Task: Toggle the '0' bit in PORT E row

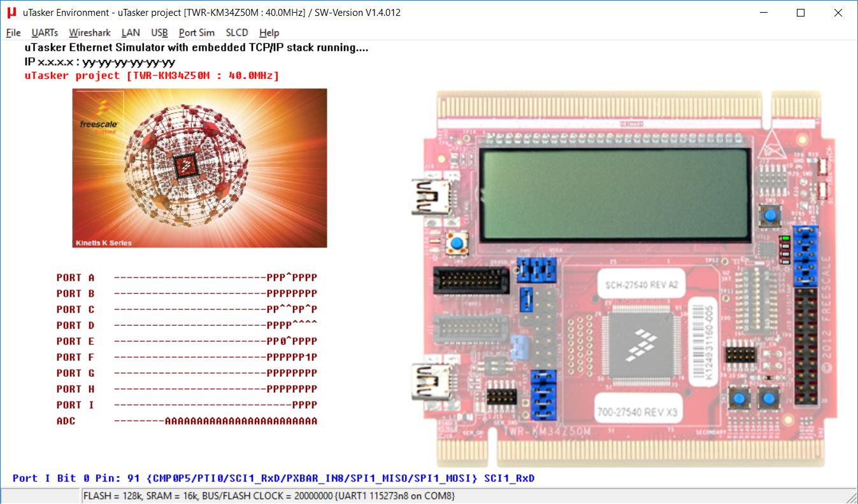Action: [x=282, y=341]
